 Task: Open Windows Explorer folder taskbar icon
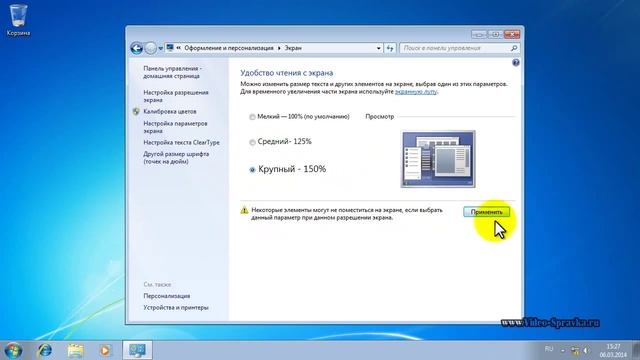75,350
